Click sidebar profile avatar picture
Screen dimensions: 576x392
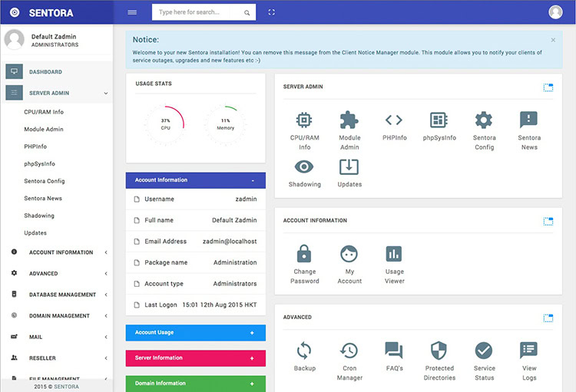tap(15, 39)
